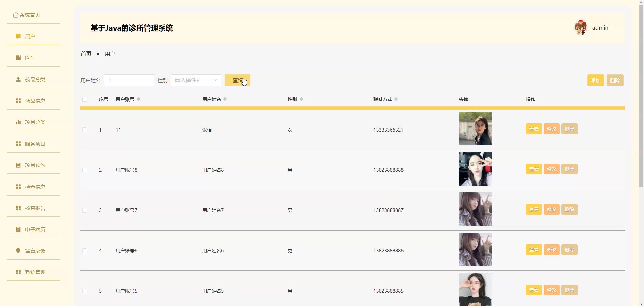Viewport: 644px width, 306px height.
Task: Edit the 用户账号7 row
Action: (552, 209)
